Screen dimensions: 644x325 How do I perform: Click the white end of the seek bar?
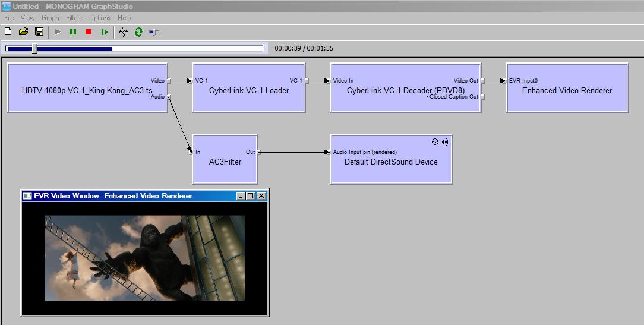188,49
